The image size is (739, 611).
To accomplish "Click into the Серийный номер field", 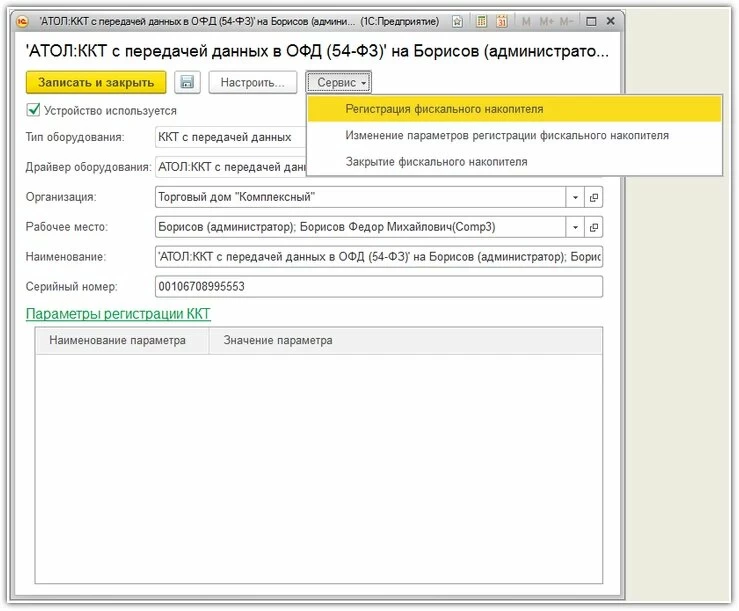I will pos(378,287).
